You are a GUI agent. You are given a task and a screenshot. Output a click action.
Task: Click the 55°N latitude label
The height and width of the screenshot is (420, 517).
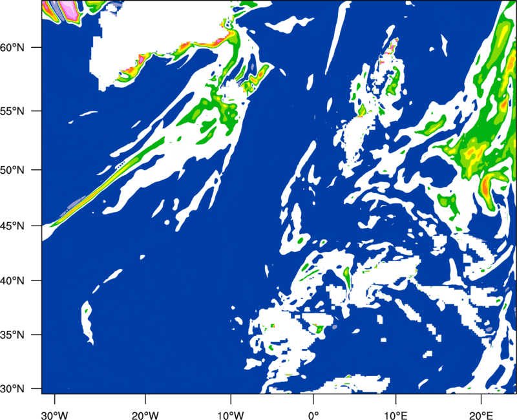point(12,111)
